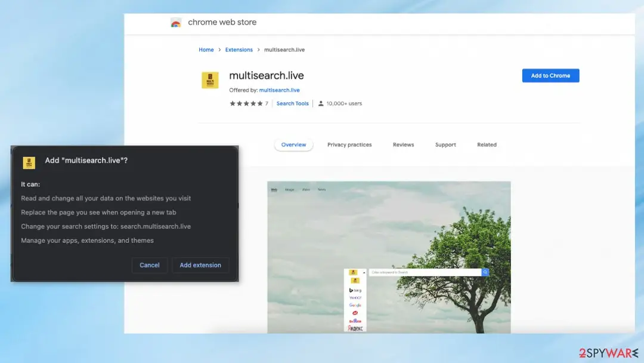Open the Support tab
This screenshot has width=644, height=363.
pyautogui.click(x=445, y=144)
